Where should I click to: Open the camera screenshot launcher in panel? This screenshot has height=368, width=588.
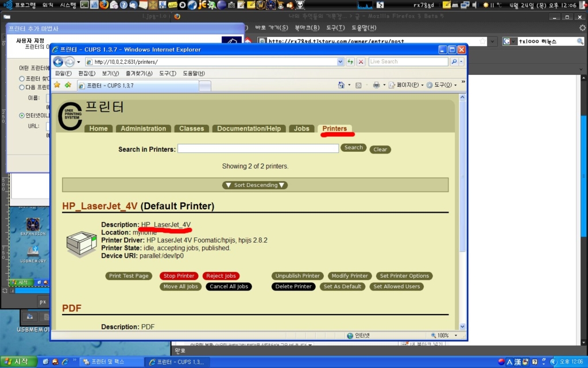point(231,5)
